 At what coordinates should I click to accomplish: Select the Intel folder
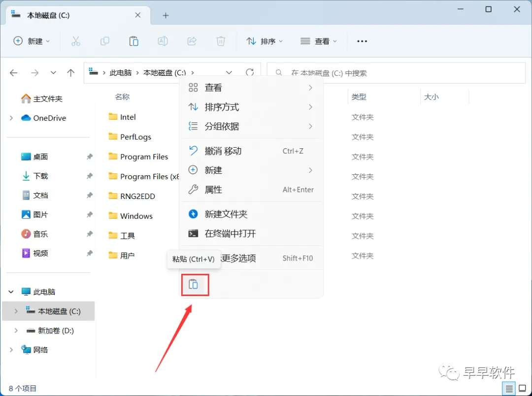click(x=122, y=117)
